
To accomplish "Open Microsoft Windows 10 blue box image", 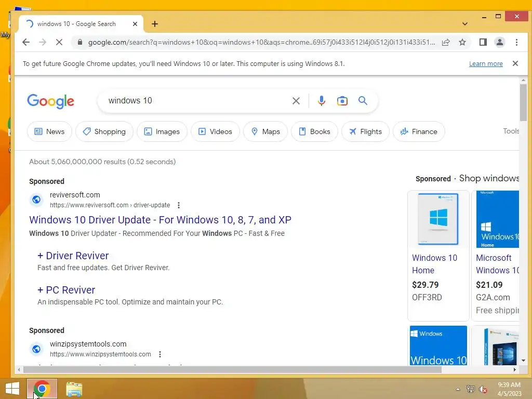I will pos(497,219).
